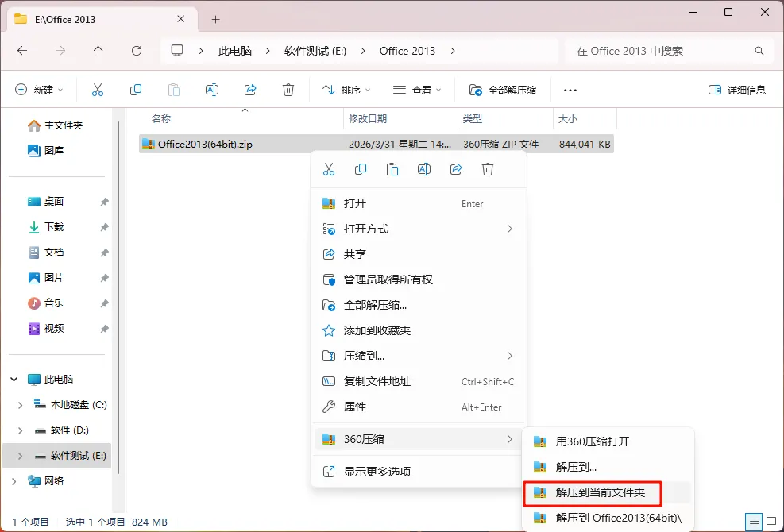The image size is (784, 532).
Task: Open 桌面 in the sidebar
Action: pyautogui.click(x=45, y=202)
